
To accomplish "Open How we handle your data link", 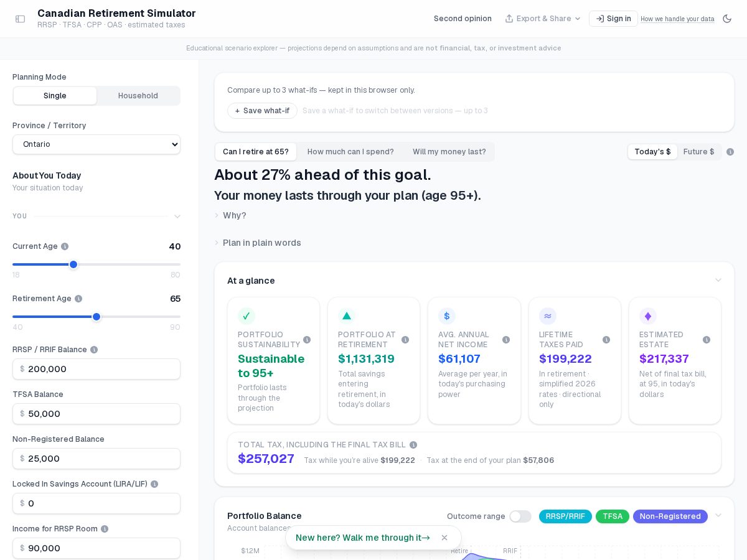I will (x=677, y=19).
